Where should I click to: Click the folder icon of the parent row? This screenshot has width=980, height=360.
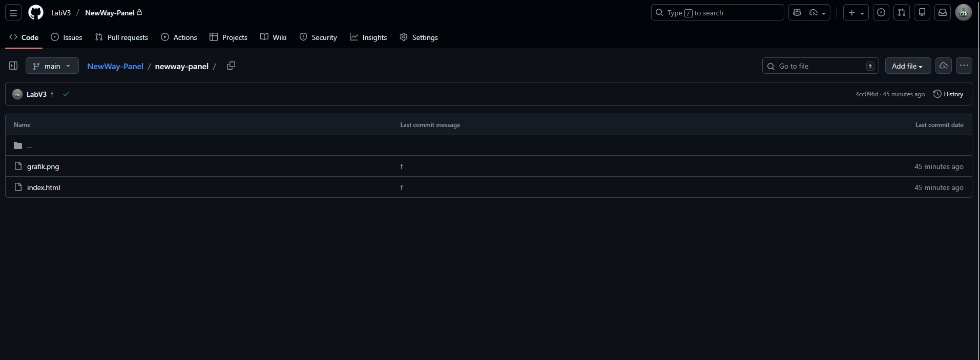(x=18, y=145)
